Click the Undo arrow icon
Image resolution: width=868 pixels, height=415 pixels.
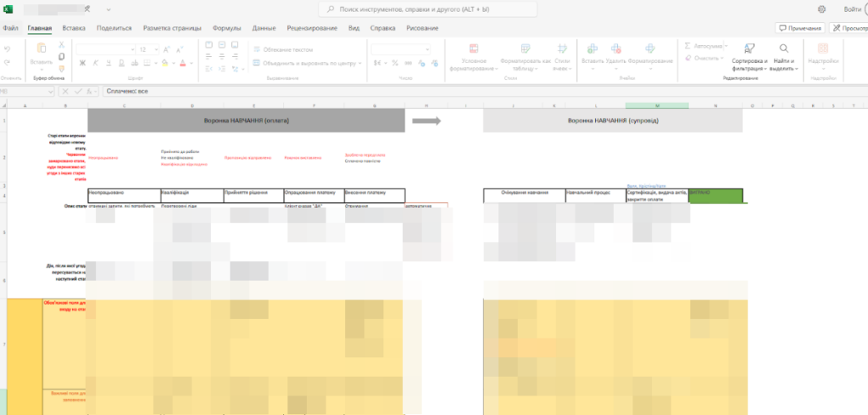coord(7,49)
